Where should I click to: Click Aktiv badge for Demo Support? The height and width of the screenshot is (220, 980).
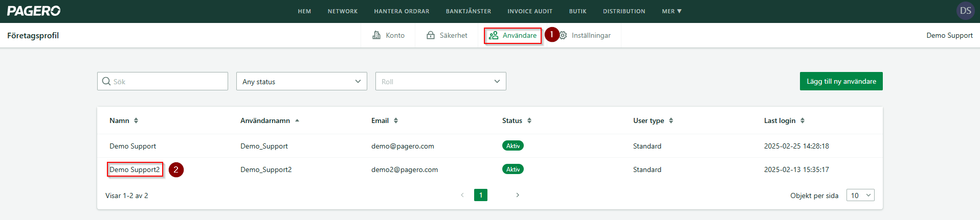pos(513,145)
